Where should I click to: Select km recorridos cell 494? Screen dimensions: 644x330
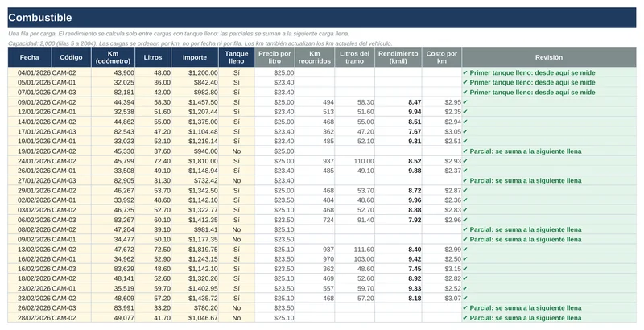315,102
